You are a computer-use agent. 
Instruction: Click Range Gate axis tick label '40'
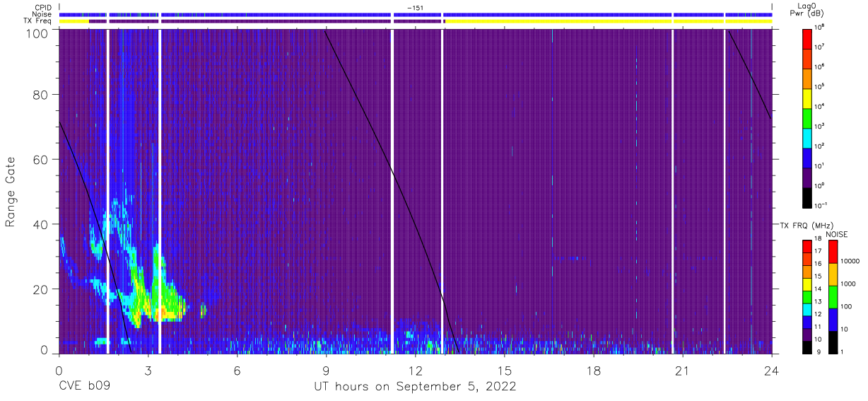click(42, 224)
